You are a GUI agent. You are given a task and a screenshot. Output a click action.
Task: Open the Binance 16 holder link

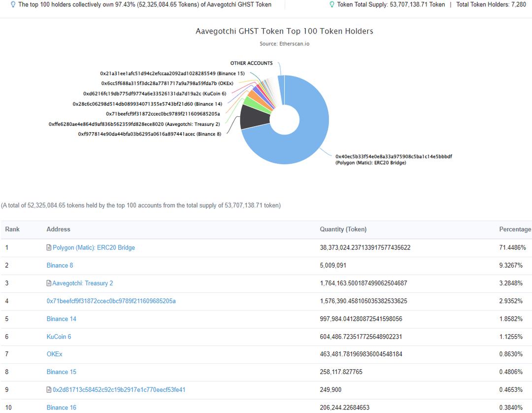point(61,408)
